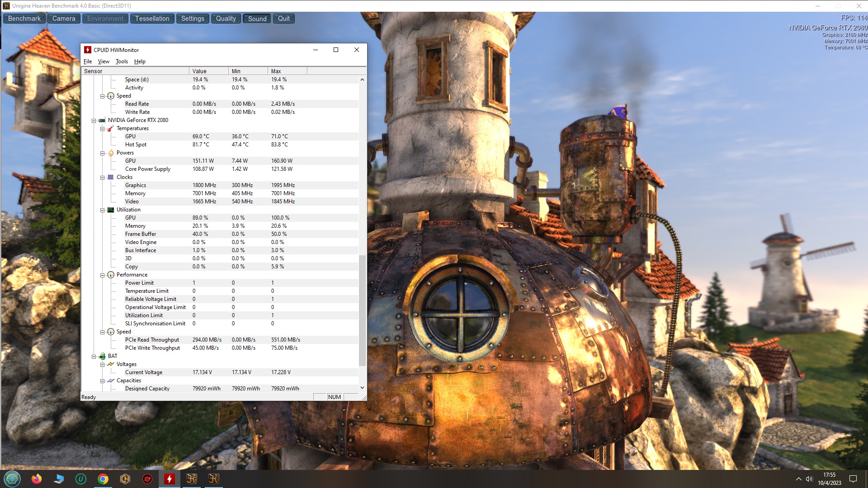This screenshot has width=868, height=488.
Task: Open the computer monitor taskbar icon
Action: click(59, 479)
